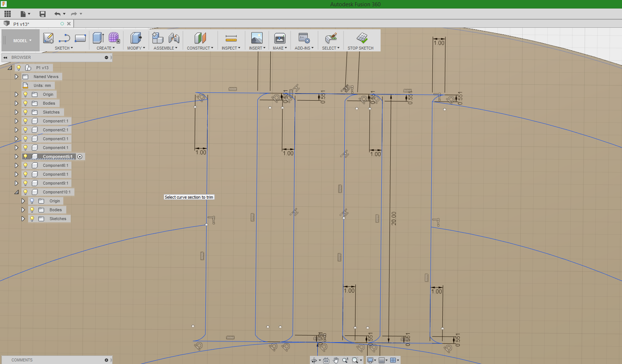Click the BROWSER panel options dot
This screenshot has width=622, height=364.
pos(106,58)
